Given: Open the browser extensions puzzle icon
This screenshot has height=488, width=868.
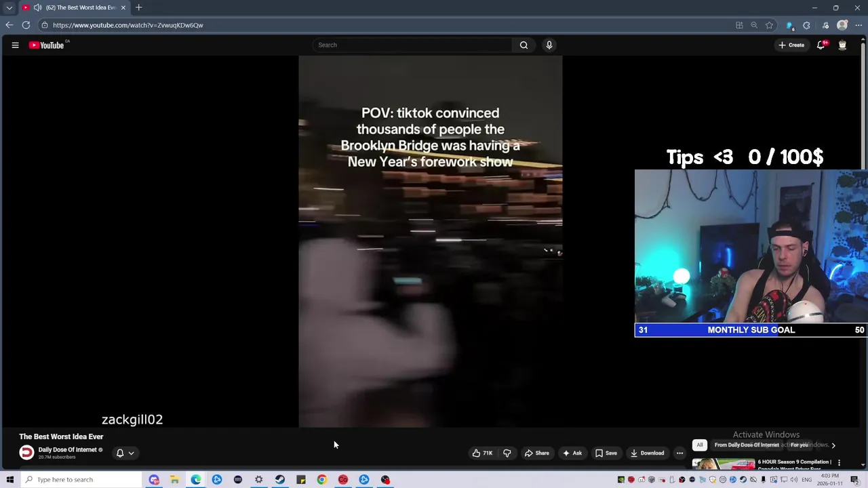Looking at the screenshot, I should [806, 25].
